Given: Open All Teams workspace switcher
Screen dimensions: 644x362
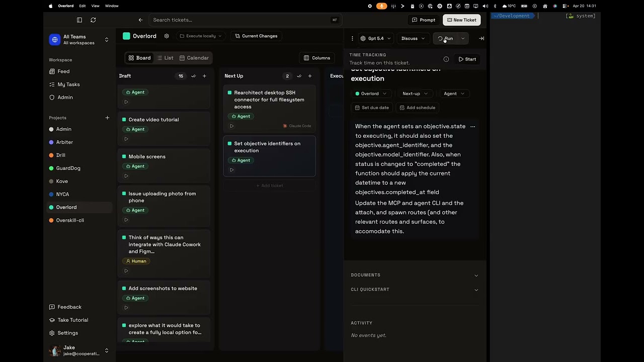Looking at the screenshot, I should coord(79,40).
